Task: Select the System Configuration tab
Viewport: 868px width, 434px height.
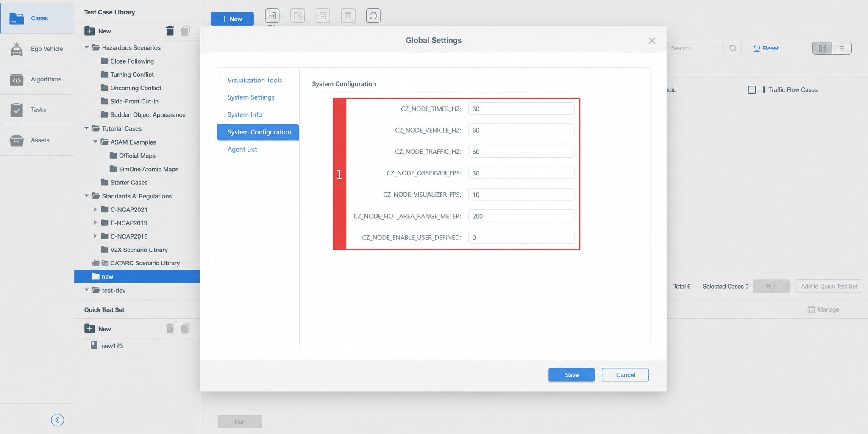Action: [x=258, y=132]
